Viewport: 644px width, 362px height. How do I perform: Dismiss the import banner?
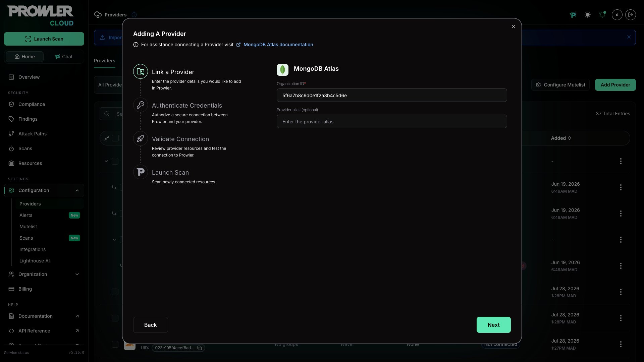629,37
